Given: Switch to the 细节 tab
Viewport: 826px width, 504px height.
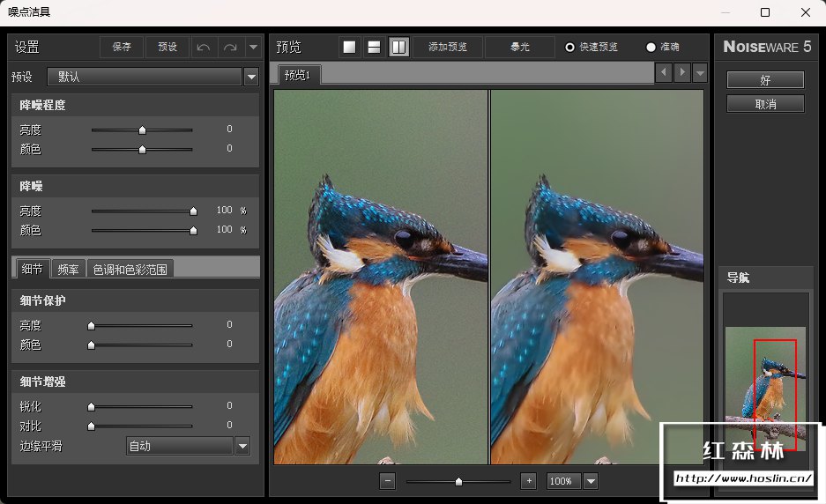Looking at the screenshot, I should tap(32, 269).
